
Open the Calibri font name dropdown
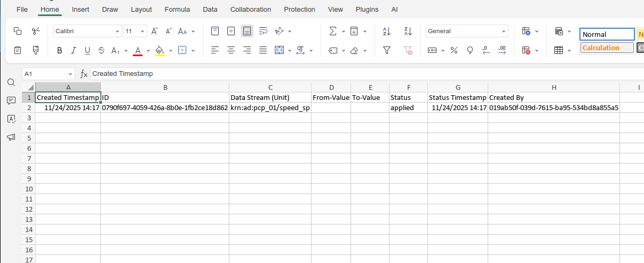pyautogui.click(x=88, y=31)
